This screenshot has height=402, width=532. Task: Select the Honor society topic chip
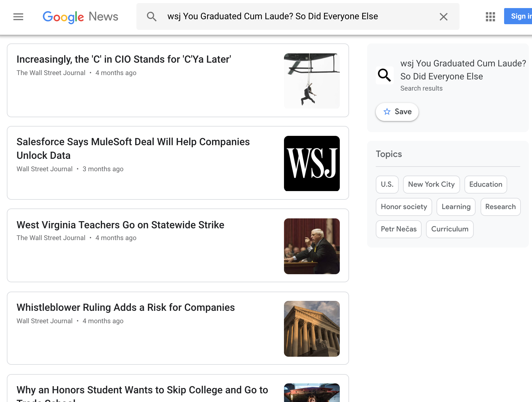404,207
